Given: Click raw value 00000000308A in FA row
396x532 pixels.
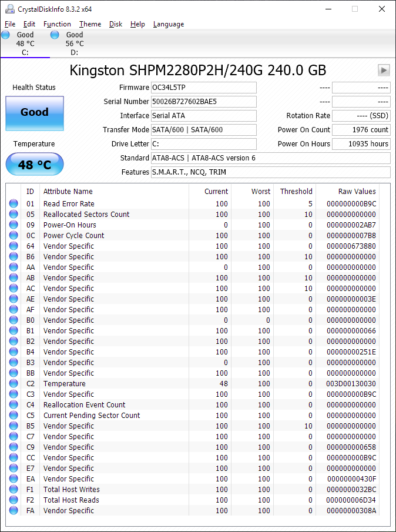Looking at the screenshot, I should tap(351, 510).
